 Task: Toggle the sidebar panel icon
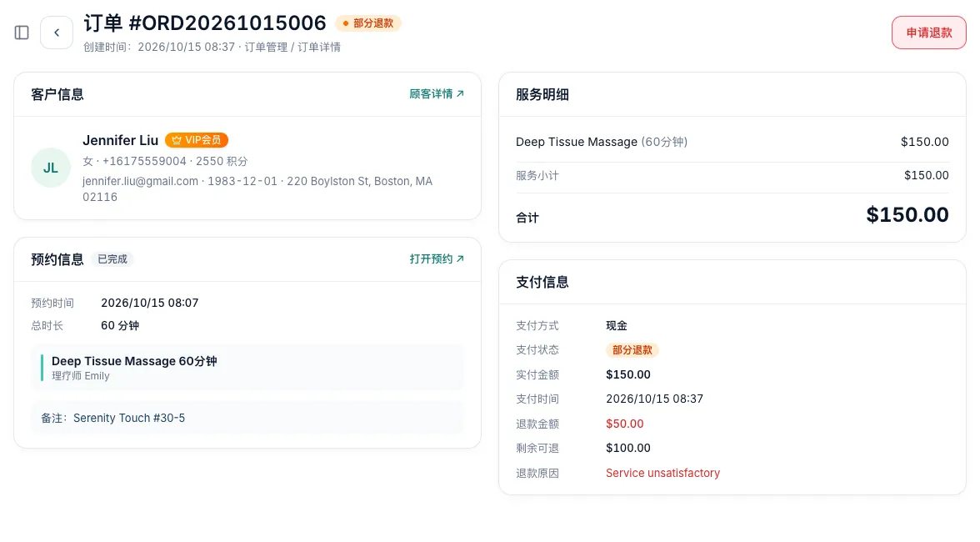pyautogui.click(x=22, y=33)
